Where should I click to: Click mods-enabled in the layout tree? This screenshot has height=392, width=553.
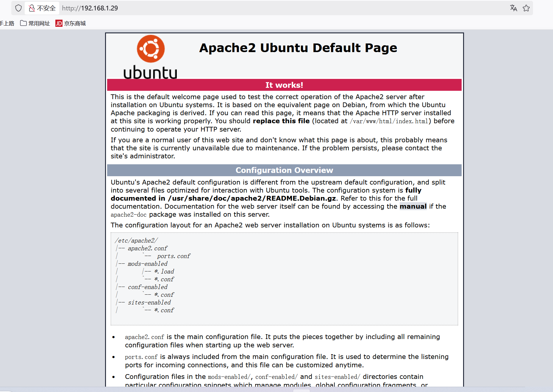[148, 264]
